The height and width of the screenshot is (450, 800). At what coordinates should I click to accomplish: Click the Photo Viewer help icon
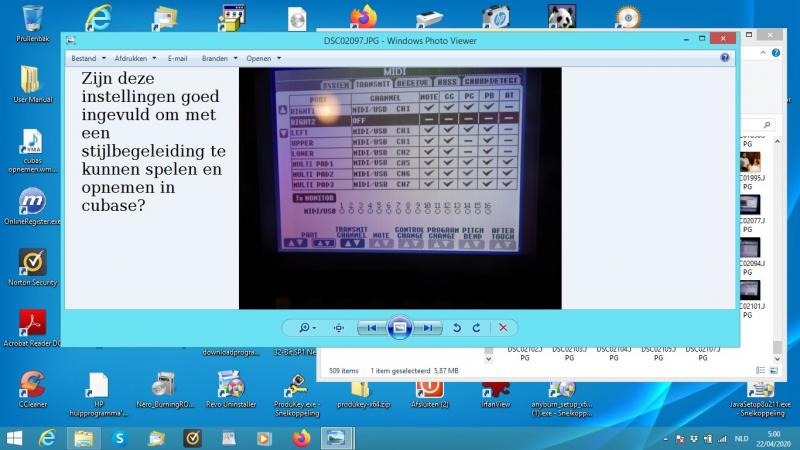pos(724,58)
